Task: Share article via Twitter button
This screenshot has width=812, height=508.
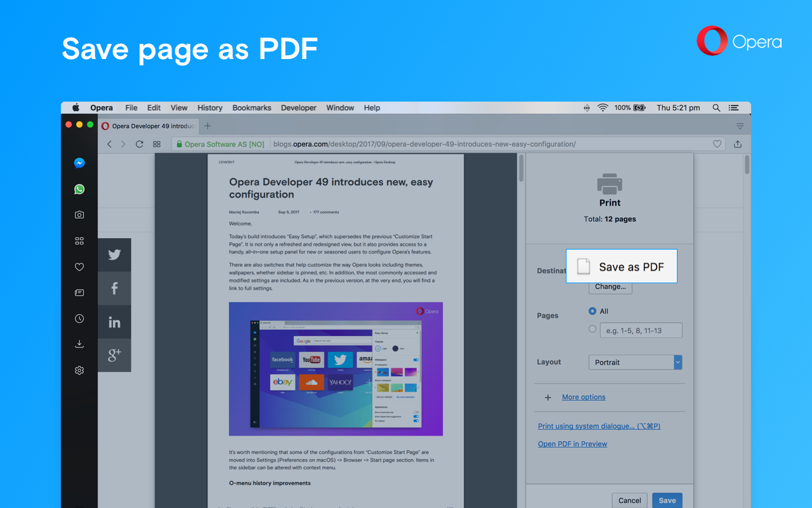Action: [114, 255]
